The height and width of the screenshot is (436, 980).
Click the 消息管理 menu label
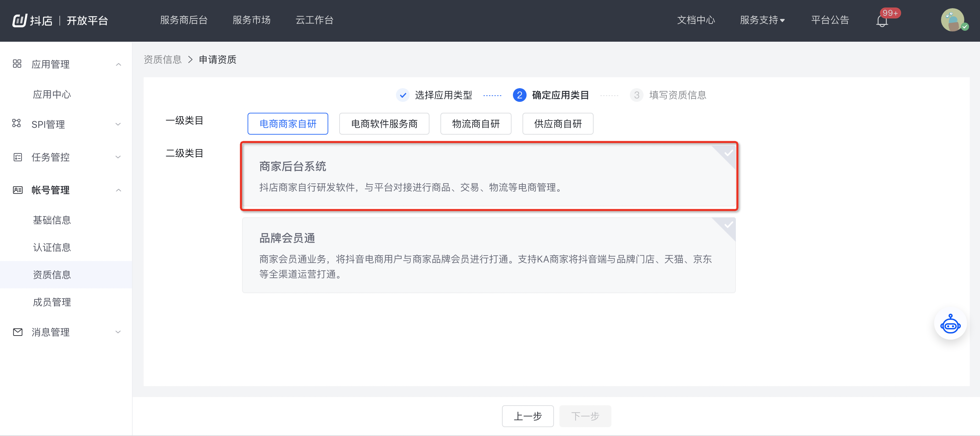point(51,332)
